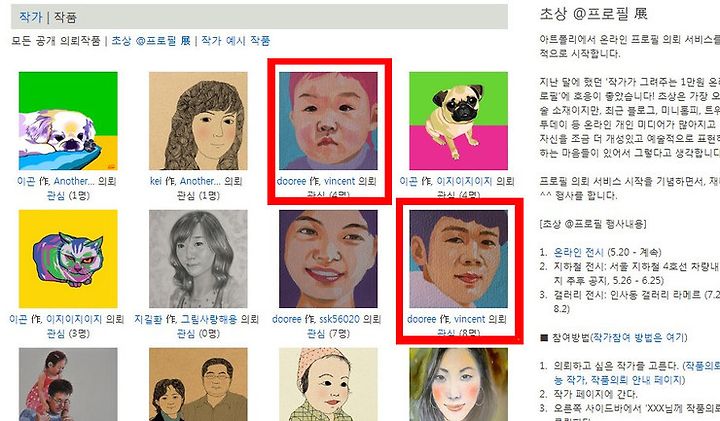This screenshot has height=421, width=720.
Task: Open the baby with polka-dot hat thumbnail
Action: tap(328, 384)
